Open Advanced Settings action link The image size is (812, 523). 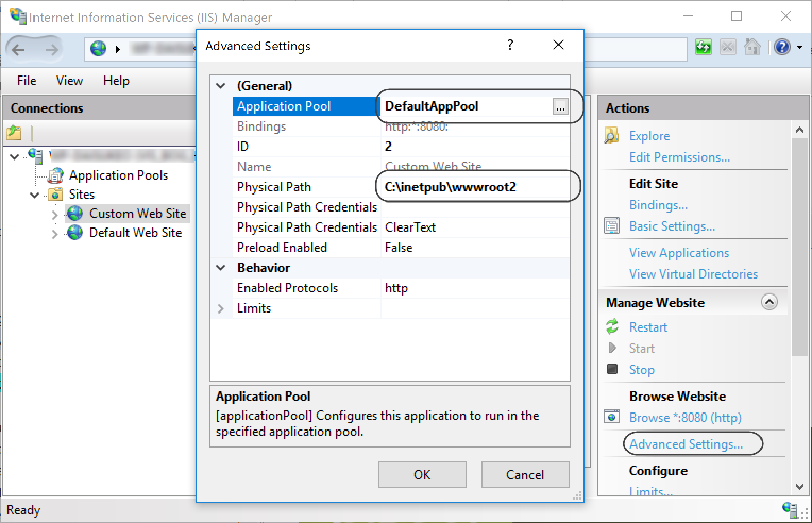tap(686, 444)
